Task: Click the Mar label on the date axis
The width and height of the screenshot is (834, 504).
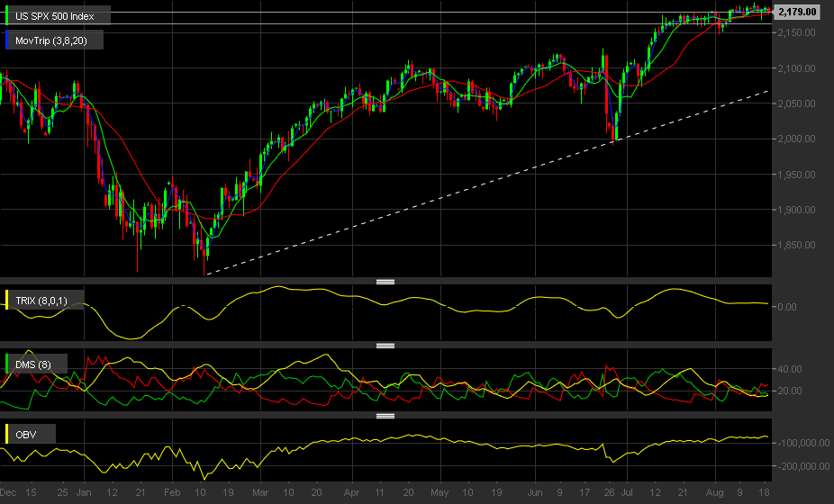Action: (260, 493)
